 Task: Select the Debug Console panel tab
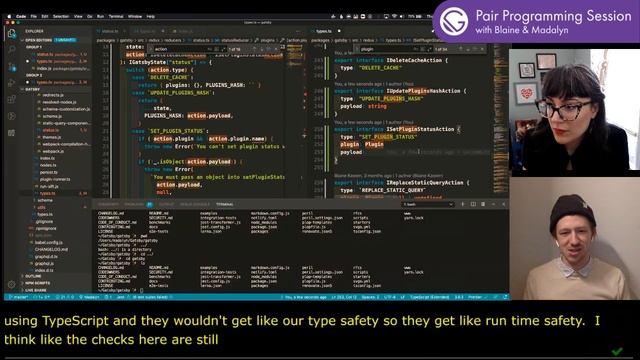click(194, 204)
